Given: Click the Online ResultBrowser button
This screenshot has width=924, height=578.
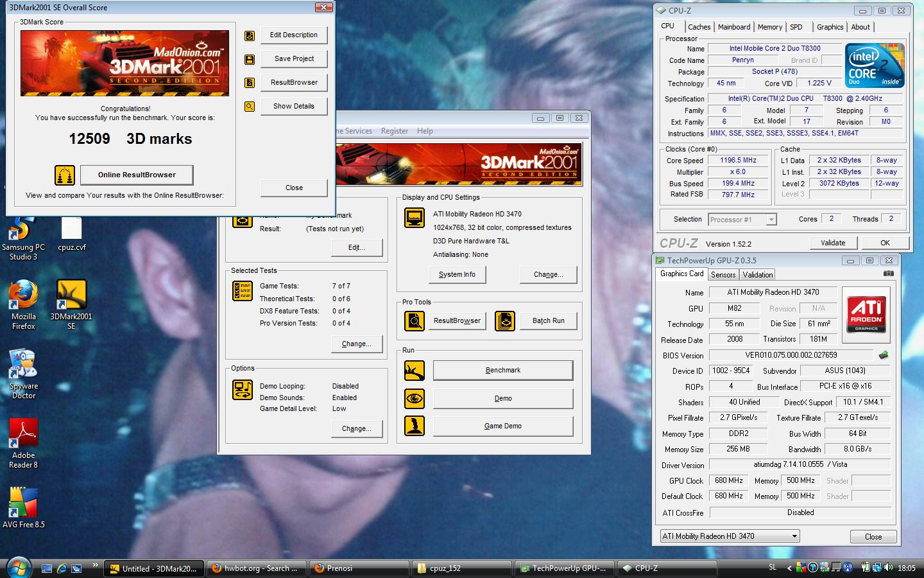Looking at the screenshot, I should click(137, 175).
